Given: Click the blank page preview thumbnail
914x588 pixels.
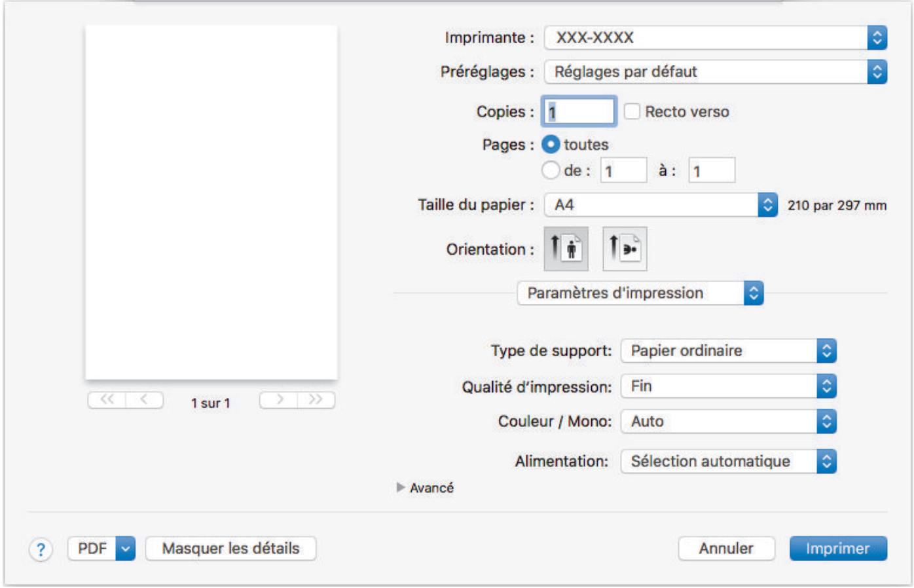Looking at the screenshot, I should [x=211, y=202].
